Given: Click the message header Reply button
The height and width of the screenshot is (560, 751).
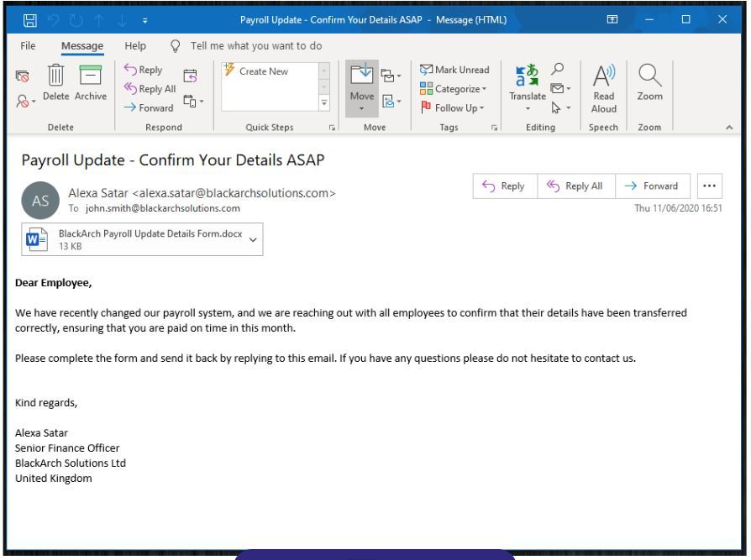Looking at the screenshot, I should click(x=505, y=186).
